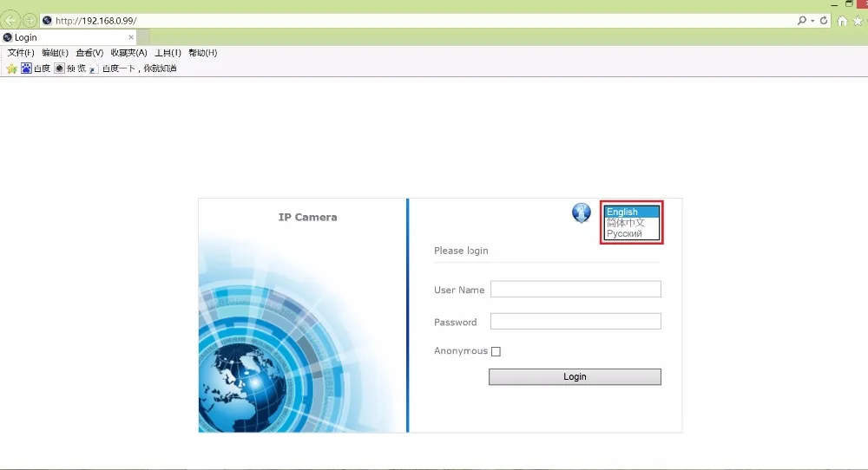Select the Login browser tab
Image resolution: width=868 pixels, height=470 pixels.
[68, 37]
